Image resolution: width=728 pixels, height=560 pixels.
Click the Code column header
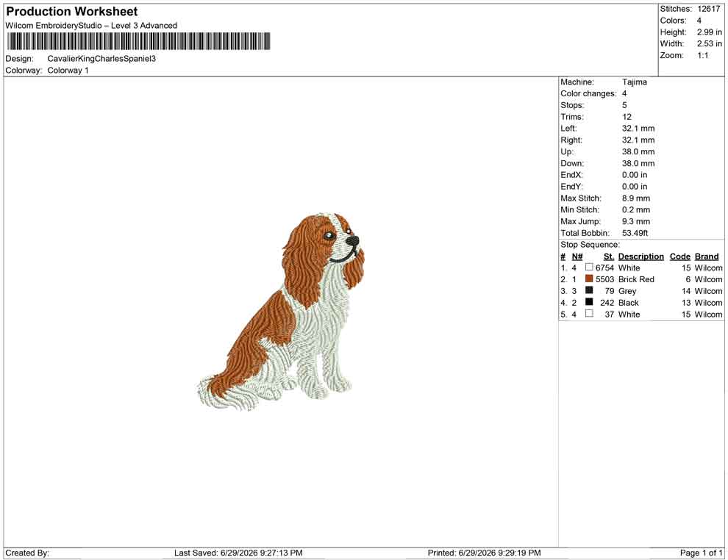click(x=679, y=256)
